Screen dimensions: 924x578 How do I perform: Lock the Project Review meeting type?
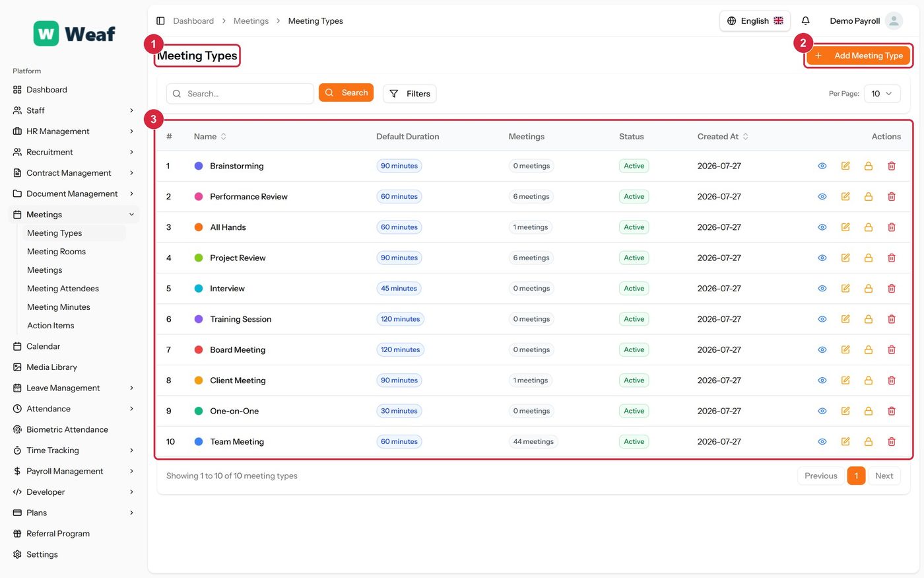[869, 258]
